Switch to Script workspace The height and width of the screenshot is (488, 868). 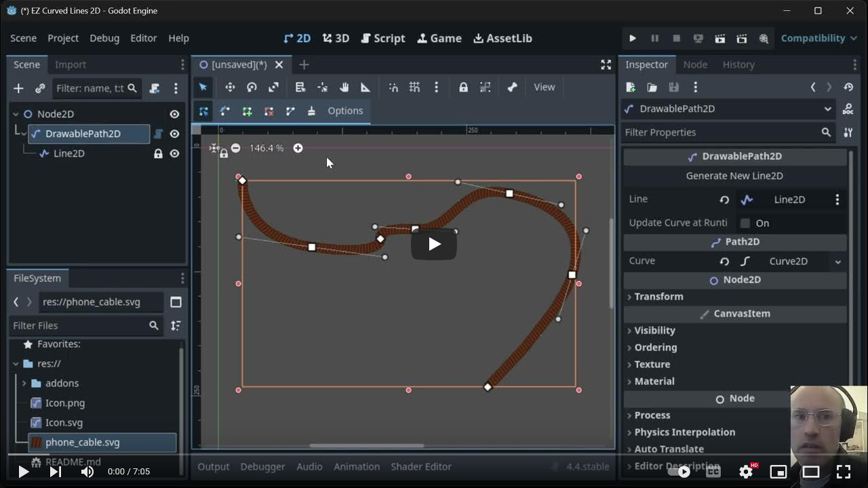(x=383, y=38)
